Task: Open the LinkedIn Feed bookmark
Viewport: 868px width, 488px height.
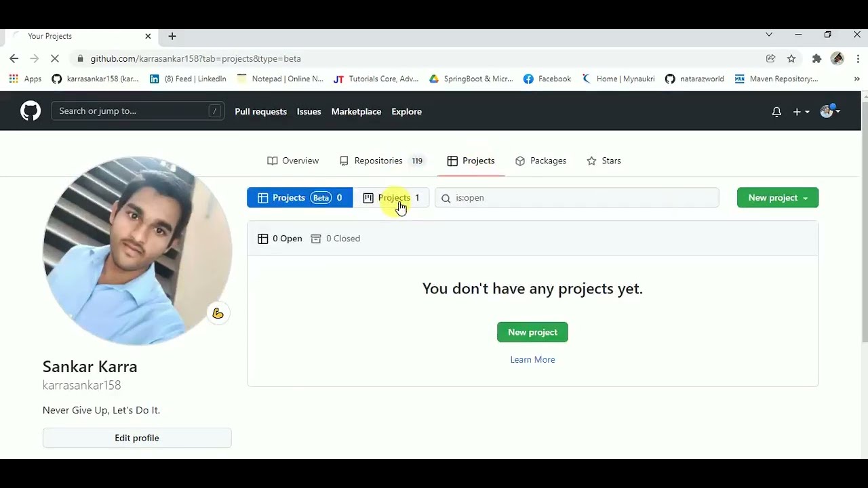Action: (188, 79)
